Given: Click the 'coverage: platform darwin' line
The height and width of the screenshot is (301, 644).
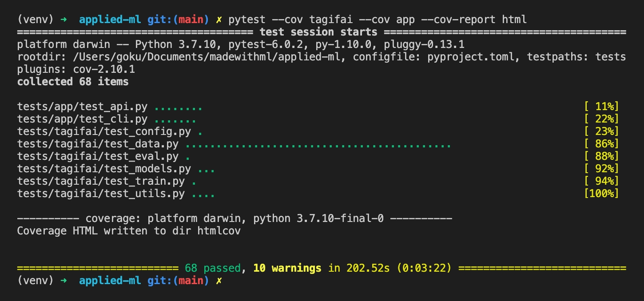Looking at the screenshot, I should tap(235, 218).
